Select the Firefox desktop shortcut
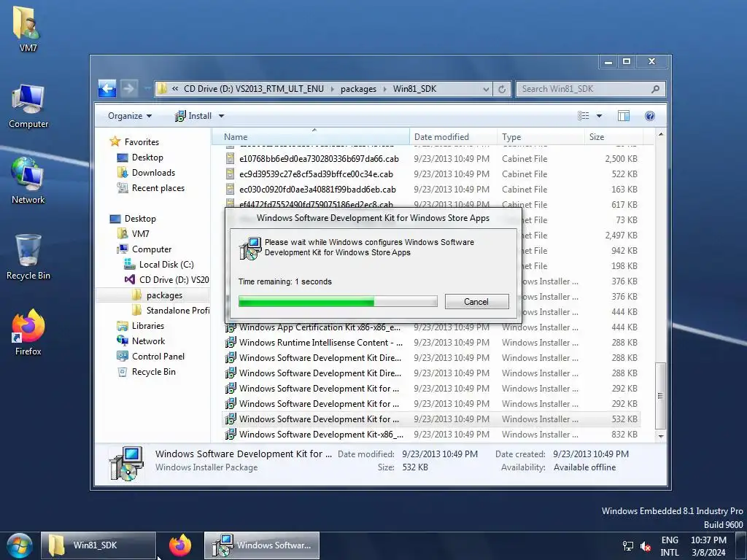 point(28,332)
